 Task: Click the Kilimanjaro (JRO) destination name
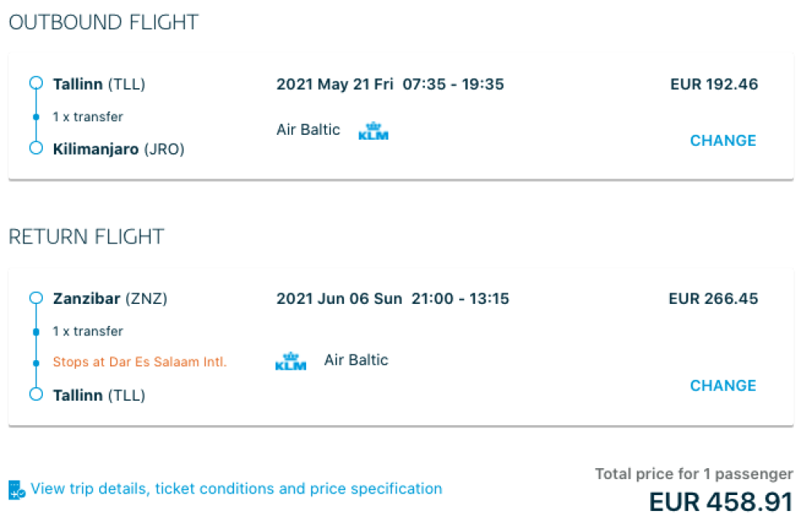pyautogui.click(x=118, y=148)
